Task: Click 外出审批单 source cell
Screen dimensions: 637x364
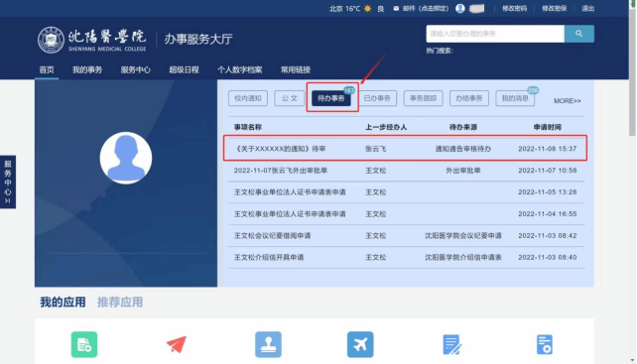Action: point(463,171)
